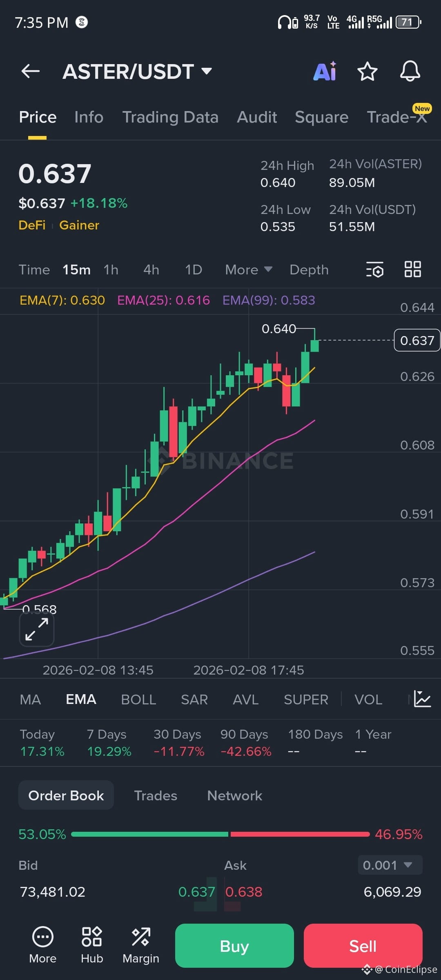Tap the bid amount 73,481.02
Image resolution: width=441 pixels, height=980 pixels.
pos(53,892)
